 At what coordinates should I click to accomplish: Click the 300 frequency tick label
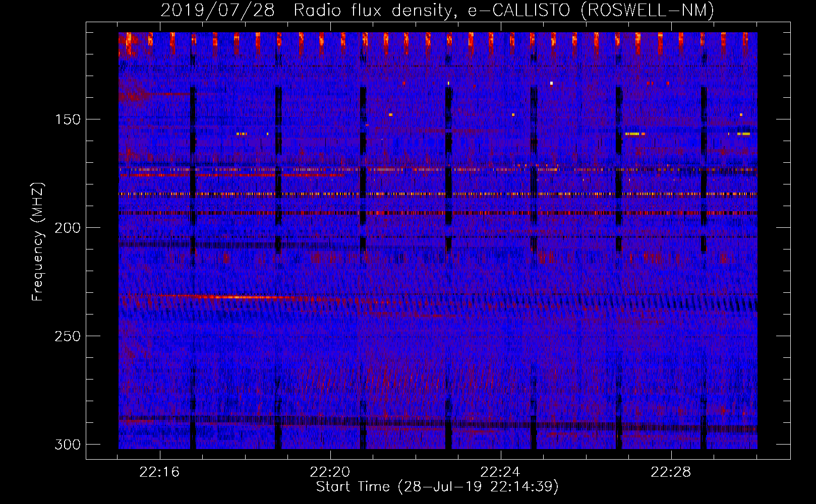68,445
